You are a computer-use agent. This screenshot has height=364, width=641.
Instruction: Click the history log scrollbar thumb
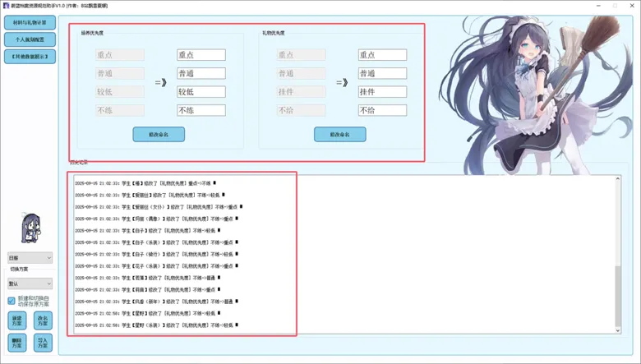pyautogui.click(x=618, y=296)
